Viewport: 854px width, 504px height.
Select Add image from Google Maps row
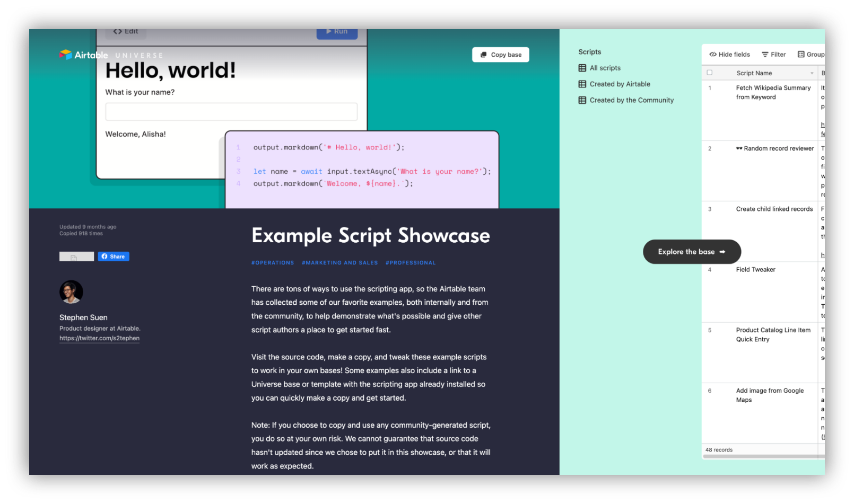pos(763,413)
